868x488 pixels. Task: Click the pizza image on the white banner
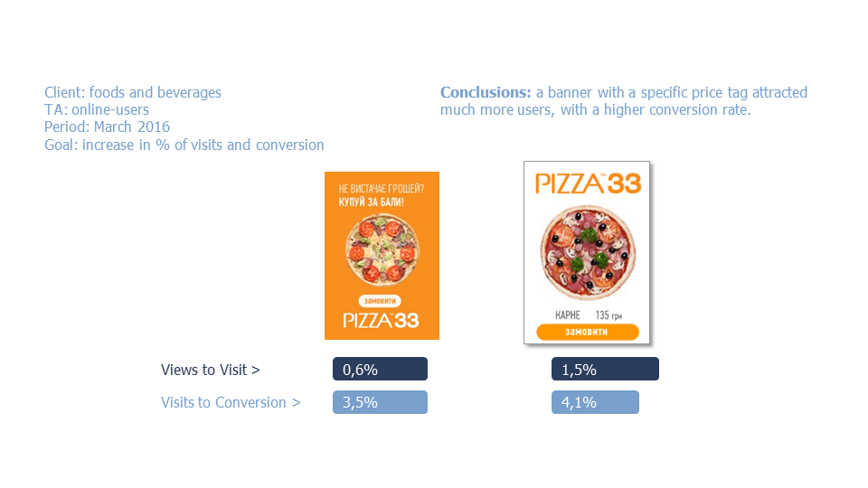[x=588, y=253]
